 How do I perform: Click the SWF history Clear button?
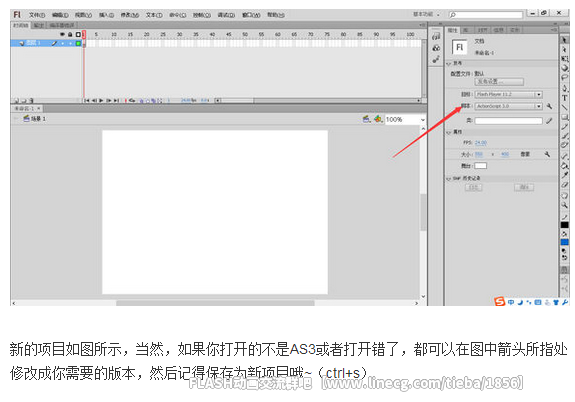point(524,187)
